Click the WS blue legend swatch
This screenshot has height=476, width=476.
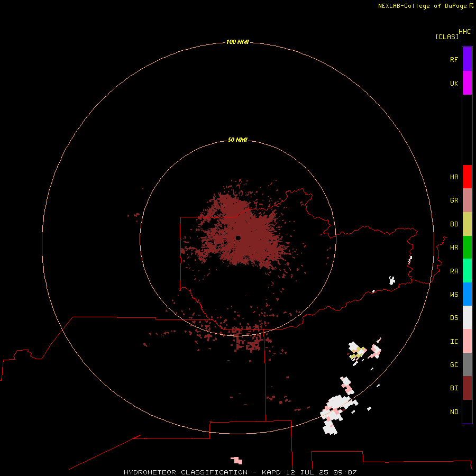coord(467,294)
